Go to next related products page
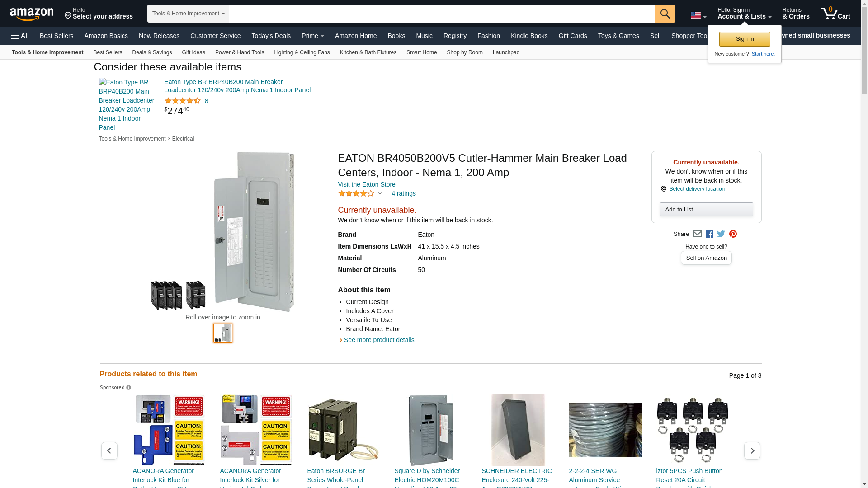Screen dimensions: 868x488 [x=752, y=451]
